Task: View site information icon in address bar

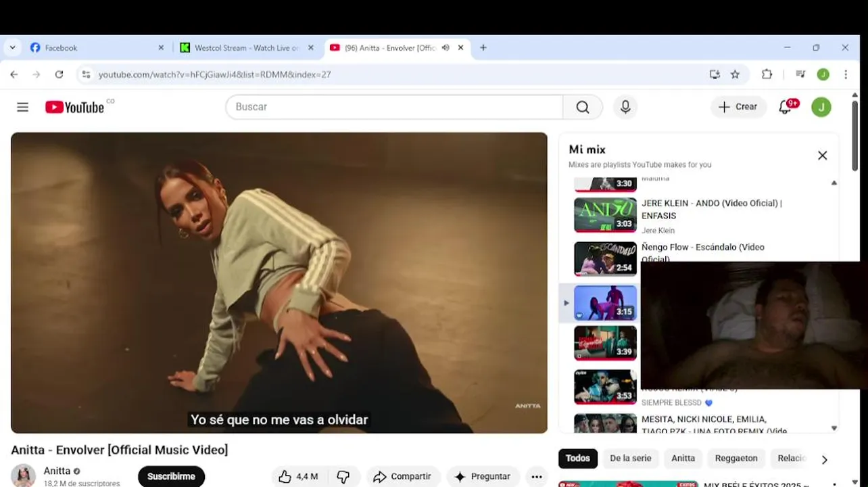Action: pyautogui.click(x=86, y=74)
